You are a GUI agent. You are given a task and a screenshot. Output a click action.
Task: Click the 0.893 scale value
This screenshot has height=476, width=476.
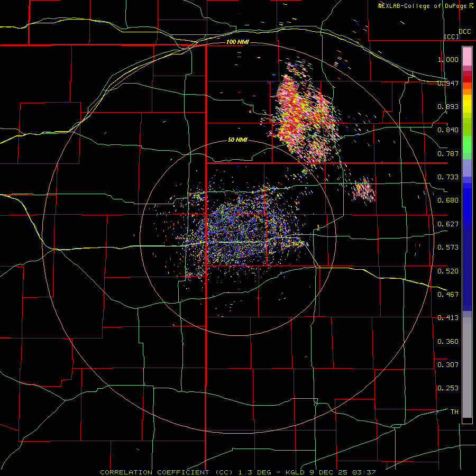click(448, 106)
